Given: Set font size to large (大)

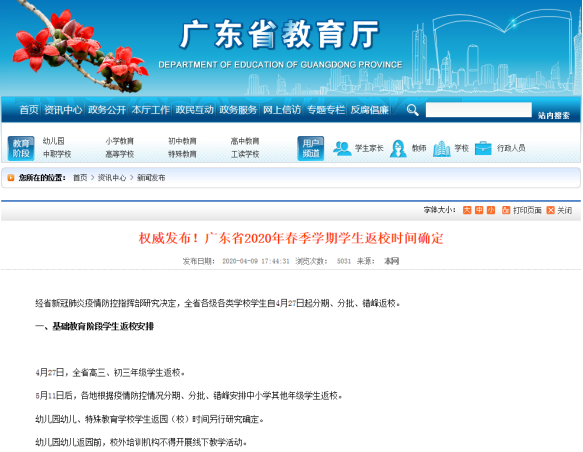Looking at the screenshot, I should [x=467, y=210].
